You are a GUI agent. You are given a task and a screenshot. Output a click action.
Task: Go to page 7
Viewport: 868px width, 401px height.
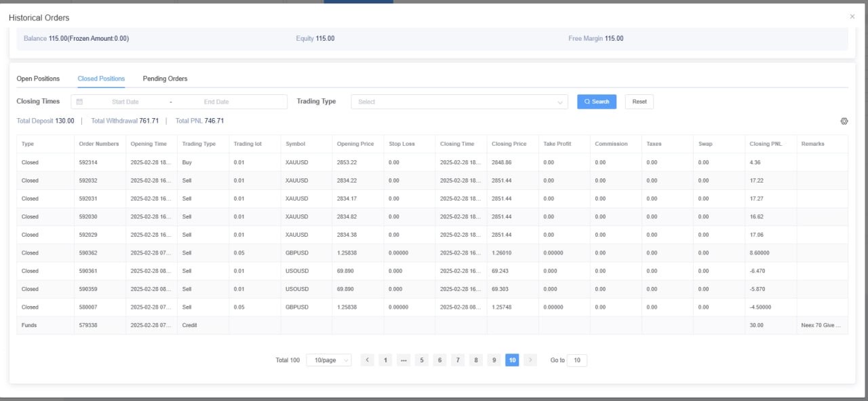pos(458,360)
